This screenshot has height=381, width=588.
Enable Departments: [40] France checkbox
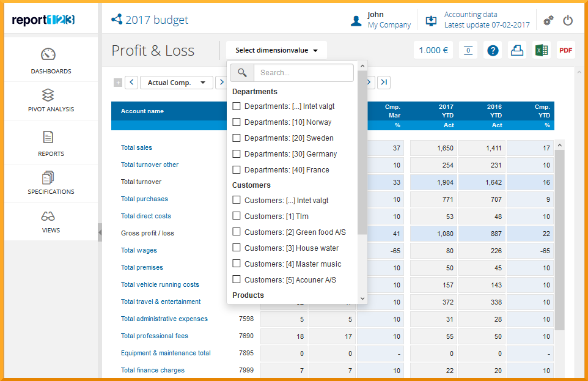(237, 170)
